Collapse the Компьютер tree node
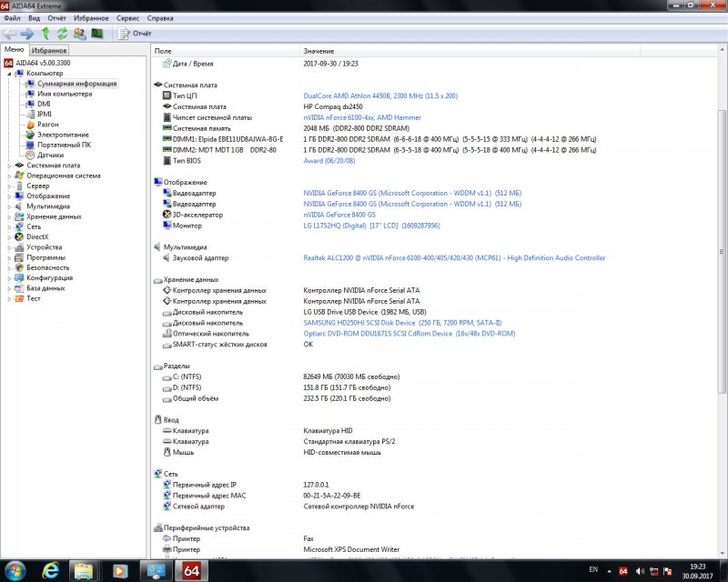Viewport: 728px width, 582px height. click(10, 73)
